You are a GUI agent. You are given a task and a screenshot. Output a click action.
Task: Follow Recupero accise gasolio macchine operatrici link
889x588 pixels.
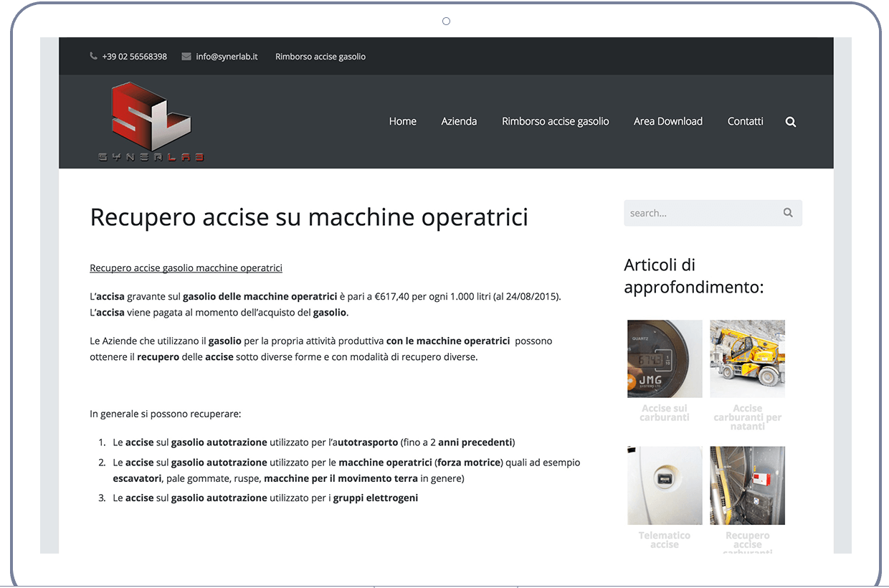coord(186,268)
